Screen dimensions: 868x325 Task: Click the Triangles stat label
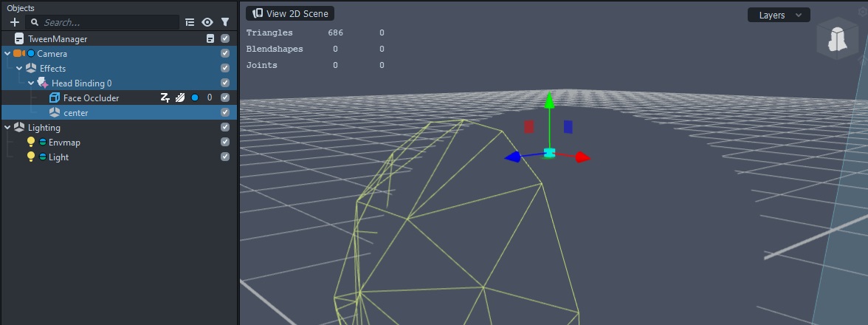(x=269, y=32)
